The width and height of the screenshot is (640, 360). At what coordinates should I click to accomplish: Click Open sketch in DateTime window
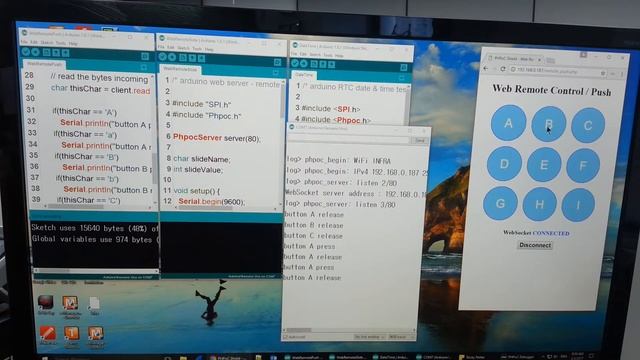pyautogui.click(x=323, y=64)
